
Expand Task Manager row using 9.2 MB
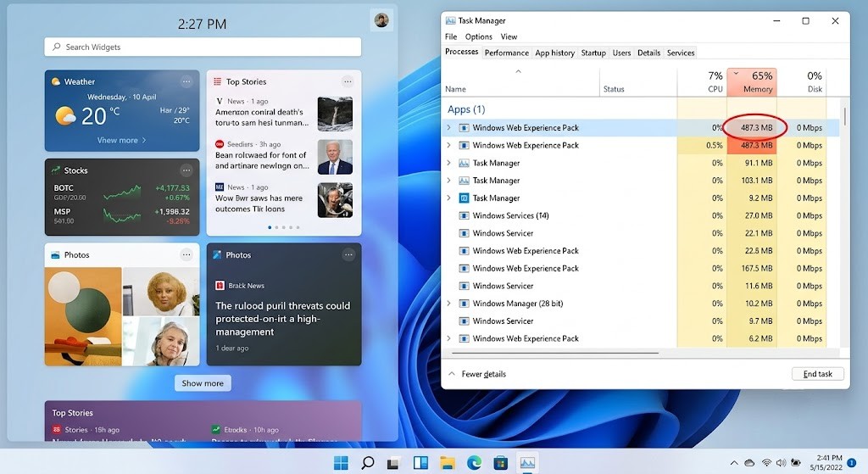point(448,198)
